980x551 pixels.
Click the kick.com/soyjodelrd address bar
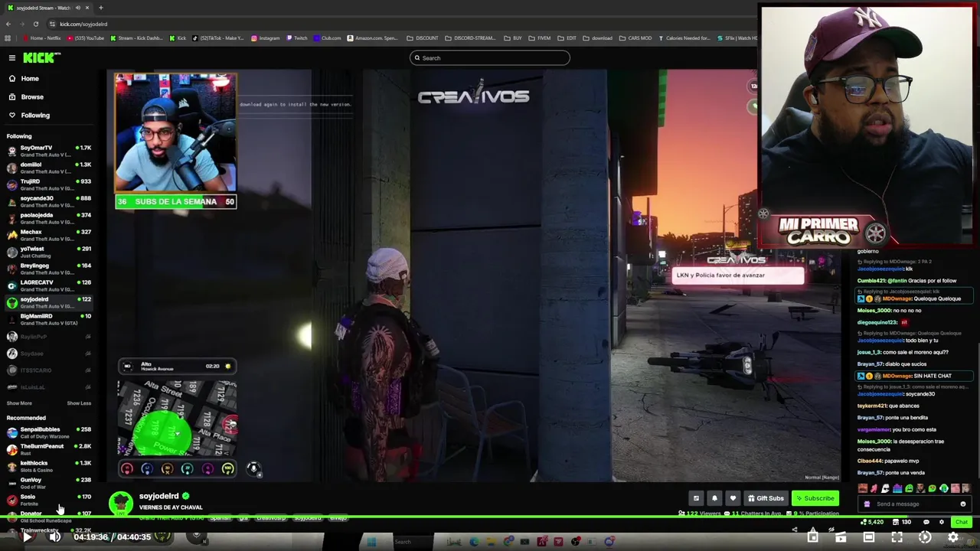83,24
